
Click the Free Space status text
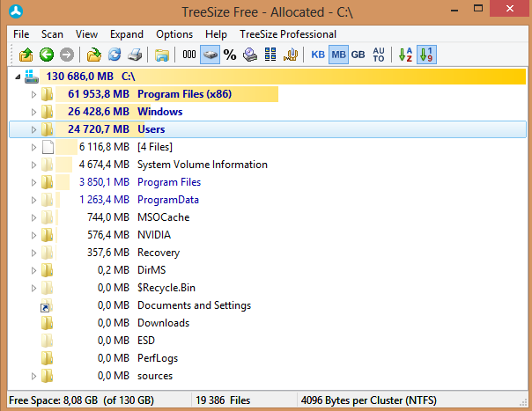(x=81, y=400)
